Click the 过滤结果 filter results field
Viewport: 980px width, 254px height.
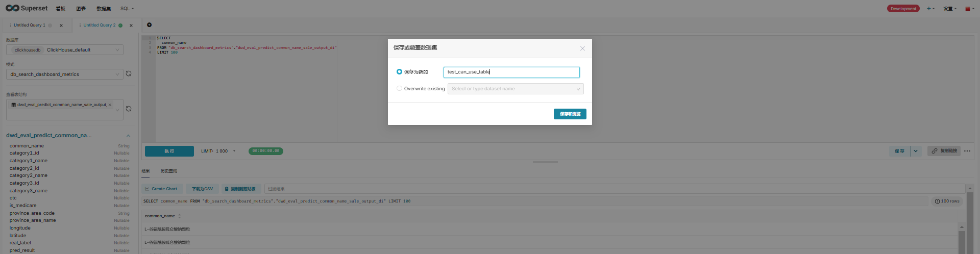pos(615,189)
